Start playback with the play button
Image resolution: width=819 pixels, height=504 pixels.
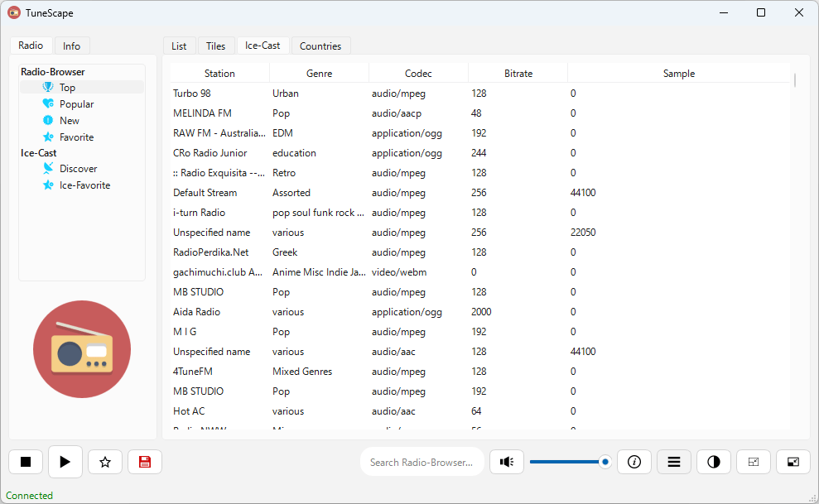pyautogui.click(x=65, y=462)
